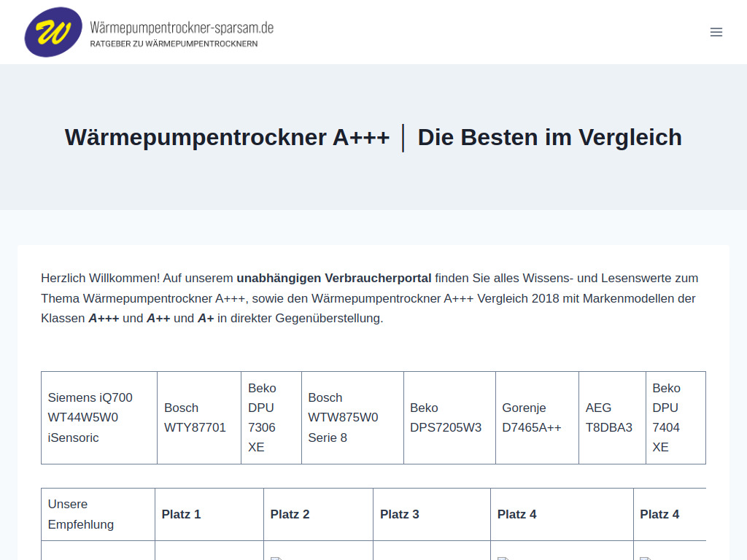747x560 pixels.
Task: Click the image placeholder below second Platz 4
Action: [x=644, y=557]
